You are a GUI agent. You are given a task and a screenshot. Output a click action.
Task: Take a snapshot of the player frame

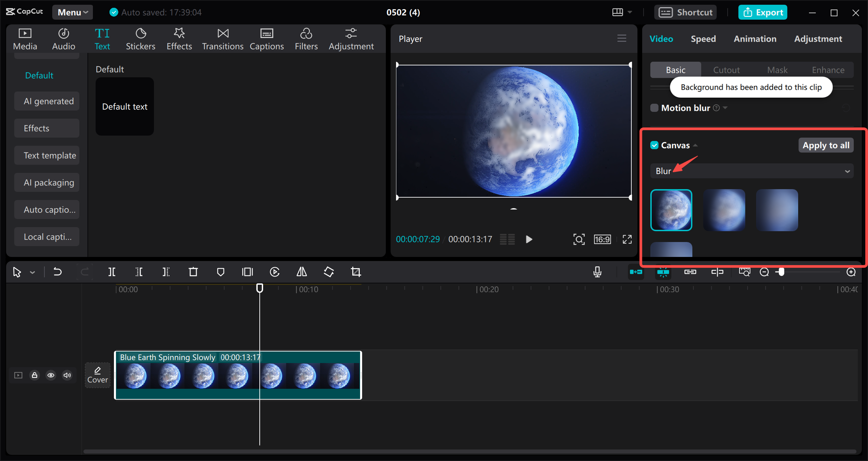(579, 239)
